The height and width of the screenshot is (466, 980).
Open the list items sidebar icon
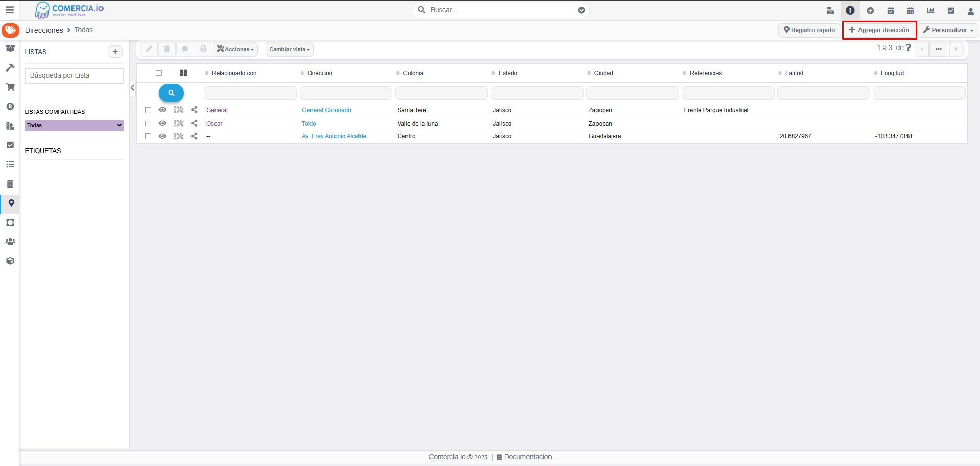point(10,165)
